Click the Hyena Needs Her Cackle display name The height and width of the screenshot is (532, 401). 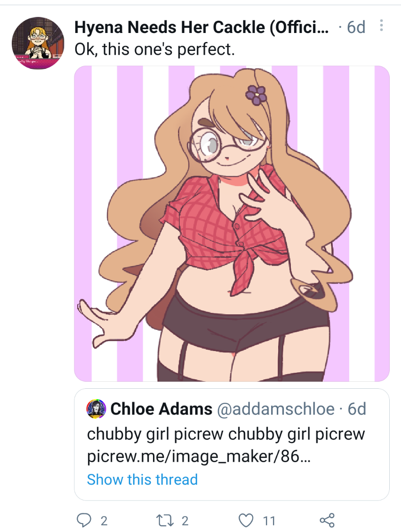coord(201,27)
